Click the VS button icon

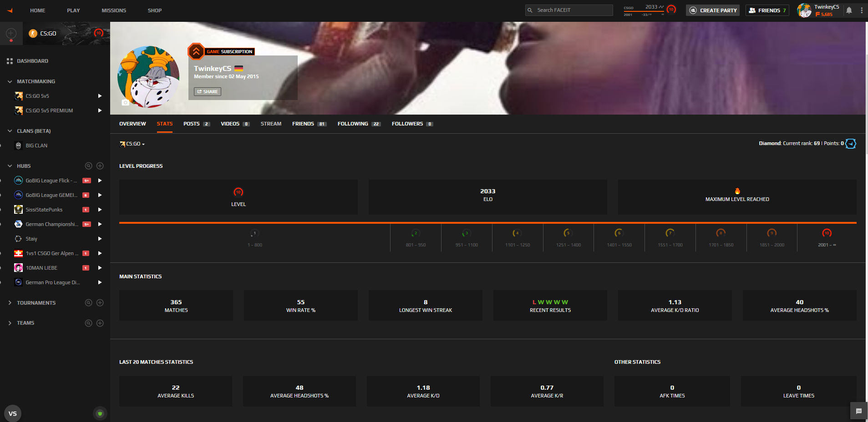tap(13, 413)
